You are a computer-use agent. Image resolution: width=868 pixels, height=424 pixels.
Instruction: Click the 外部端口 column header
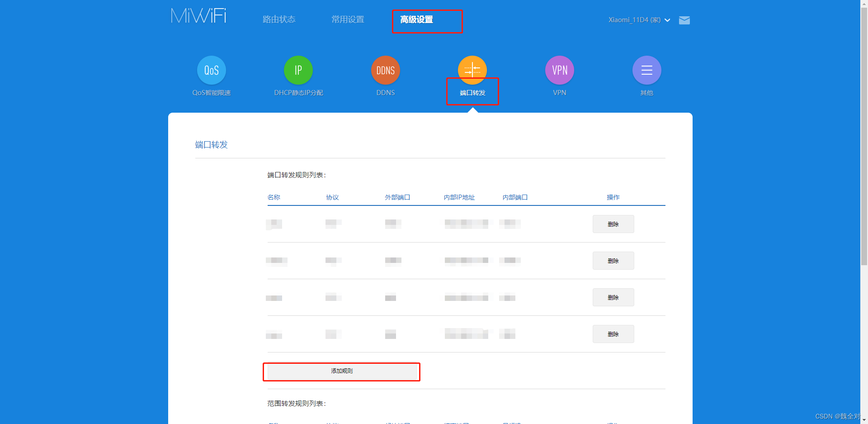click(397, 197)
